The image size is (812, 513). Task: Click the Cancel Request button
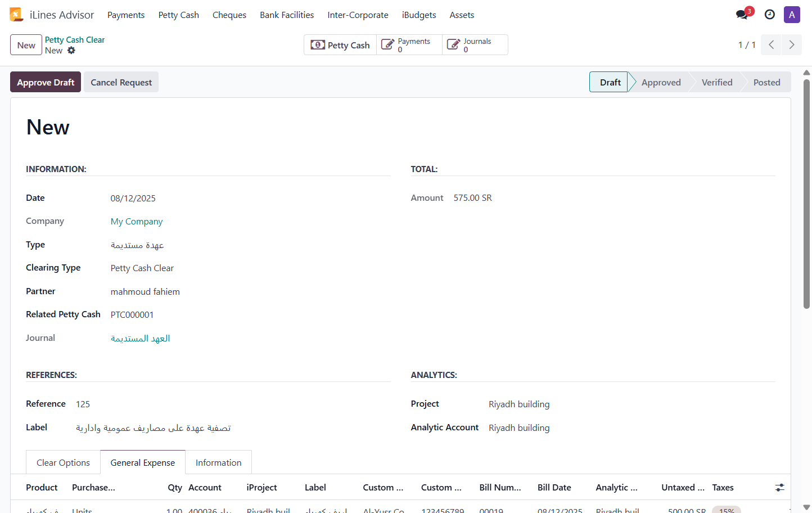(121, 82)
